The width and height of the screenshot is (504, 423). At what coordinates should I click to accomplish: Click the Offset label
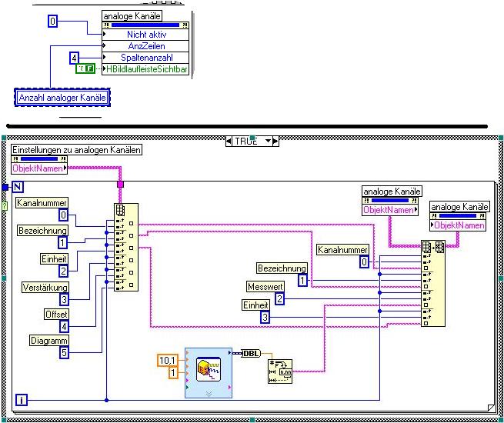pyautogui.click(x=56, y=314)
